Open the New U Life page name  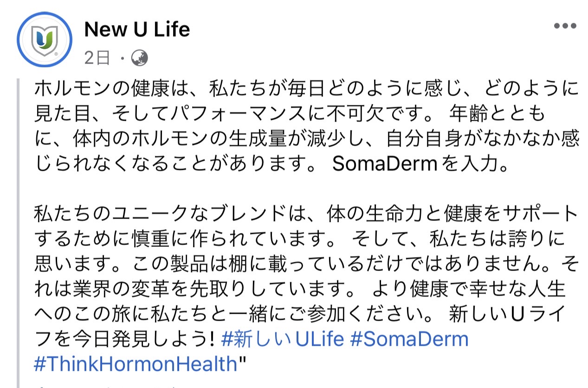tap(137, 30)
